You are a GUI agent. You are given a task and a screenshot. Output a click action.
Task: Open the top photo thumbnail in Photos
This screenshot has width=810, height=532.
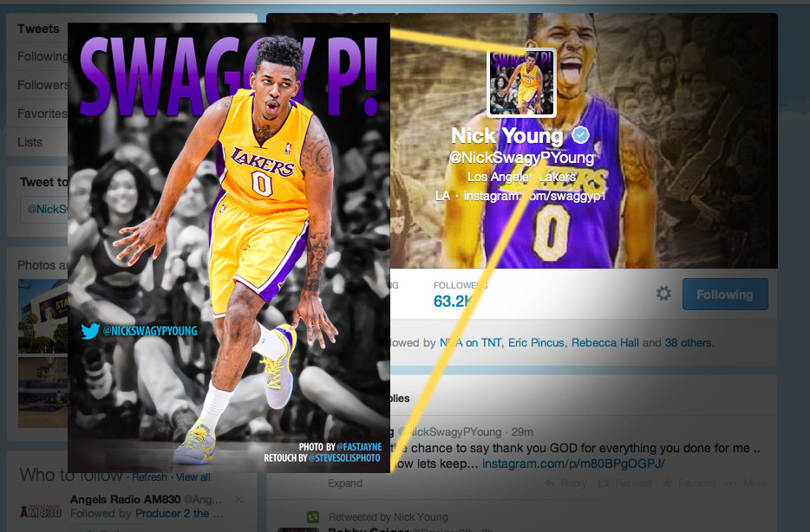(x=42, y=316)
